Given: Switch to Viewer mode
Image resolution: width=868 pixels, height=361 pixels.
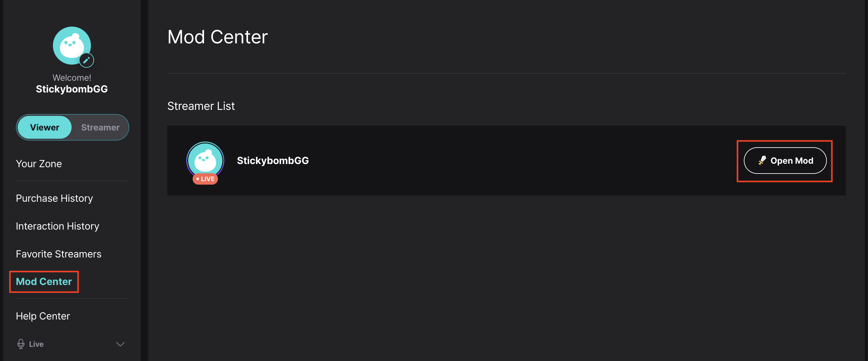Looking at the screenshot, I should 44,127.
